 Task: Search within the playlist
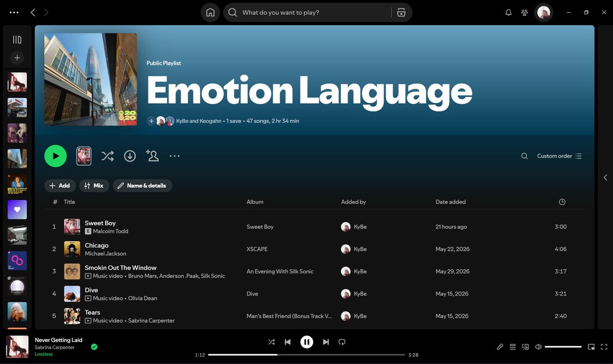[x=525, y=156]
